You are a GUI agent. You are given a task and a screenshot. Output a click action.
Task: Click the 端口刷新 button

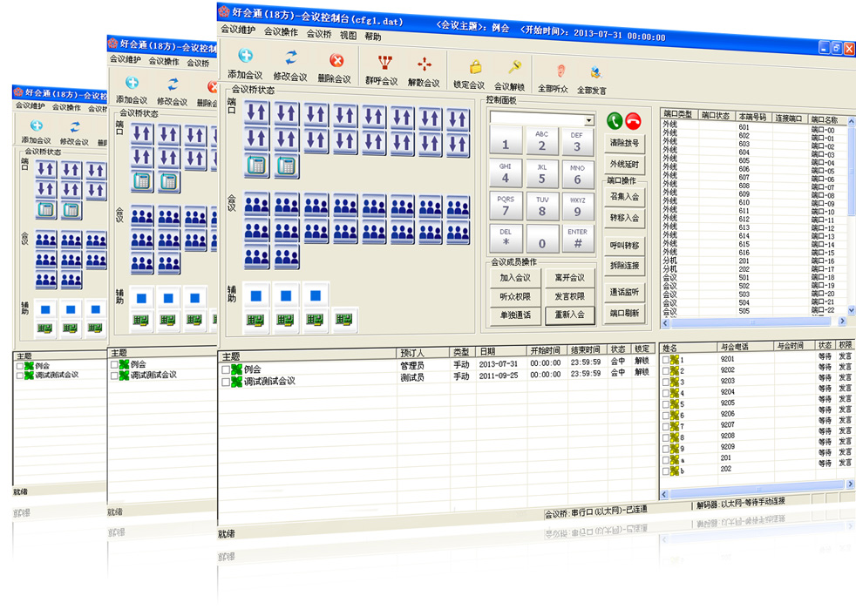(624, 312)
